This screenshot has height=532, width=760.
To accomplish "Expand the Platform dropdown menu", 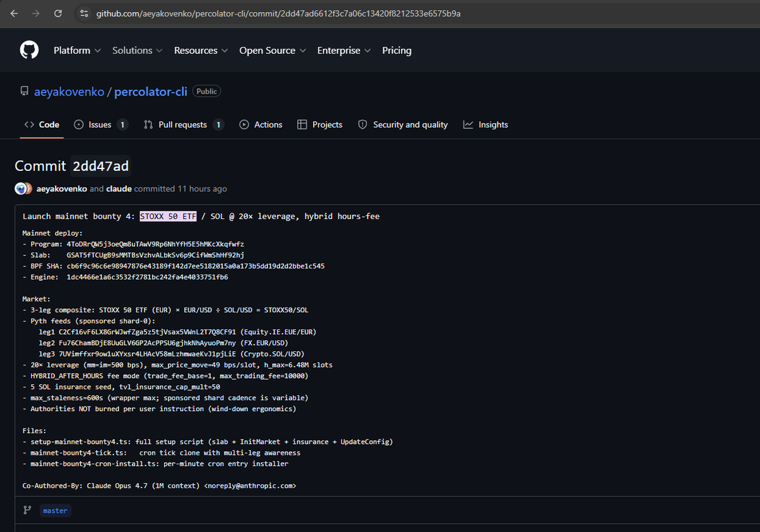I will (77, 50).
